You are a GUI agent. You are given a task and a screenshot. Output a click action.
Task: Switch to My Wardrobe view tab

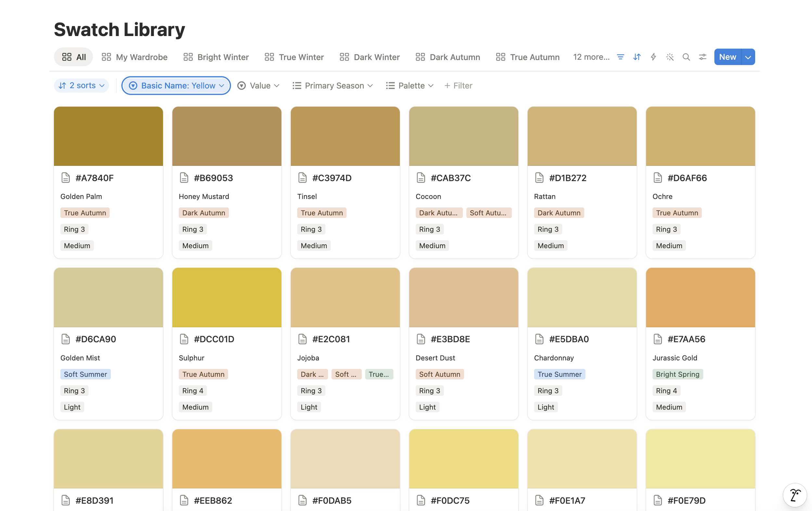(134, 57)
